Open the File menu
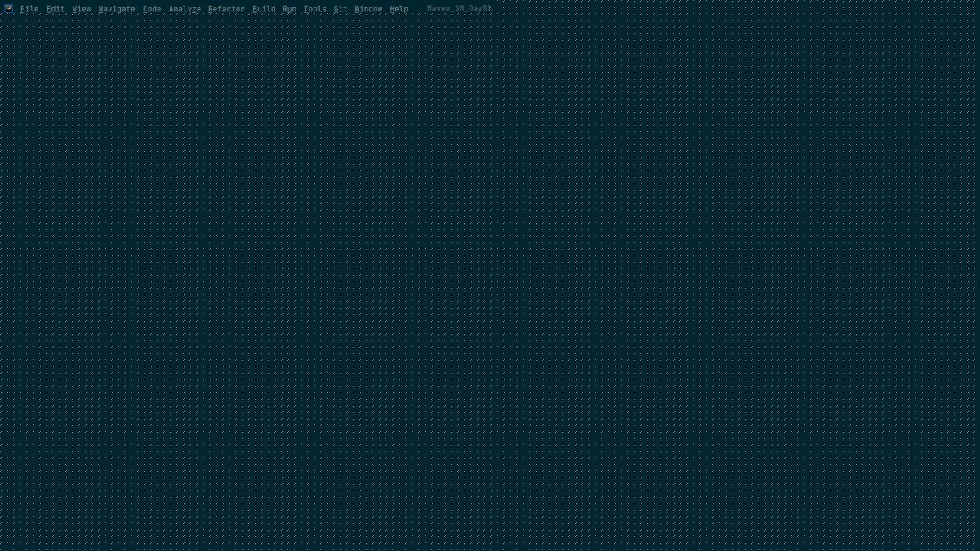Screen dimensions: 980x551 (29, 9)
